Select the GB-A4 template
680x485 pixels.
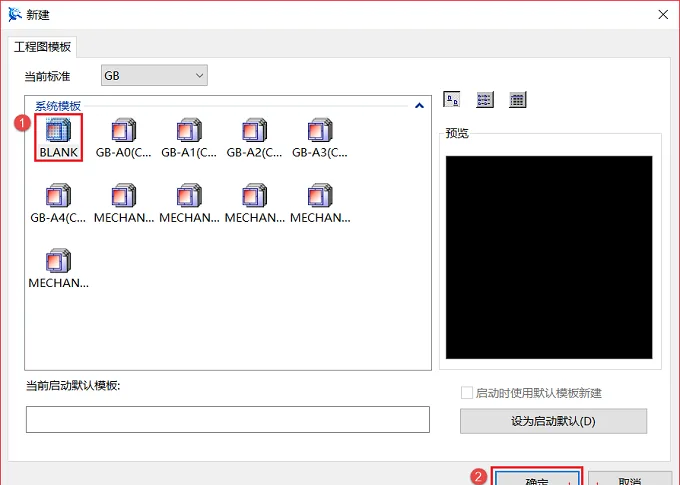click(x=58, y=203)
